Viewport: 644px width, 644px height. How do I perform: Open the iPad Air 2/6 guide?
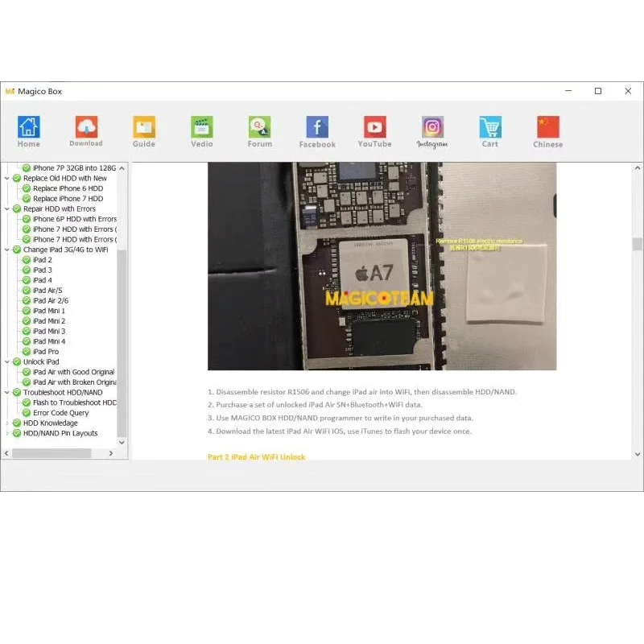[x=51, y=300]
